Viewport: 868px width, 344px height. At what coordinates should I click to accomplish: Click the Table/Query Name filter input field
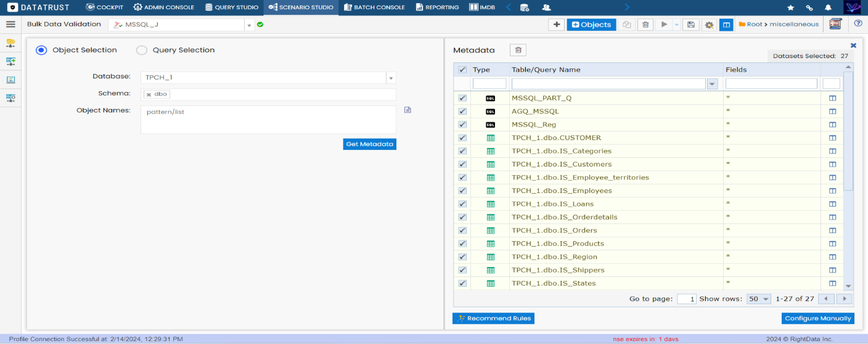point(608,84)
